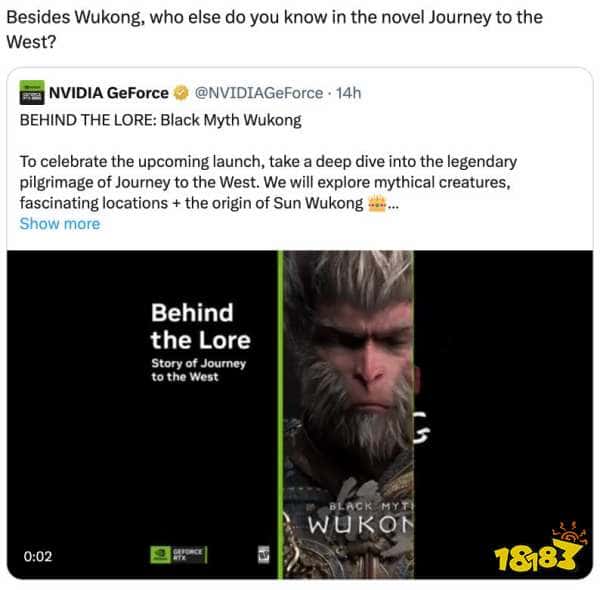The width and height of the screenshot is (600, 590).
Task: Click the 0:02 video time indicator
Action: pyautogui.click(x=38, y=556)
